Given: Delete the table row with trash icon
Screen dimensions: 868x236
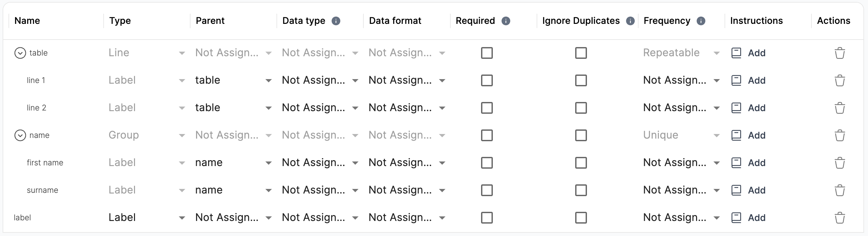Looking at the screenshot, I should 839,53.
